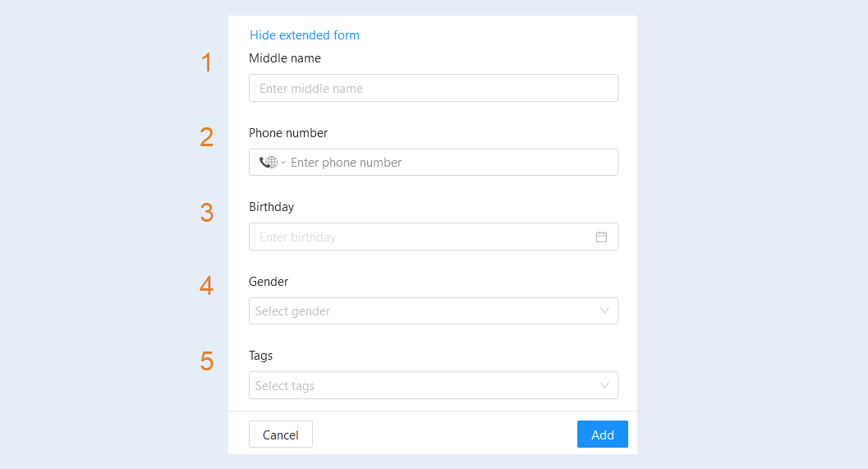Open the Select tags dropdown
The image size is (868, 469).
434,385
